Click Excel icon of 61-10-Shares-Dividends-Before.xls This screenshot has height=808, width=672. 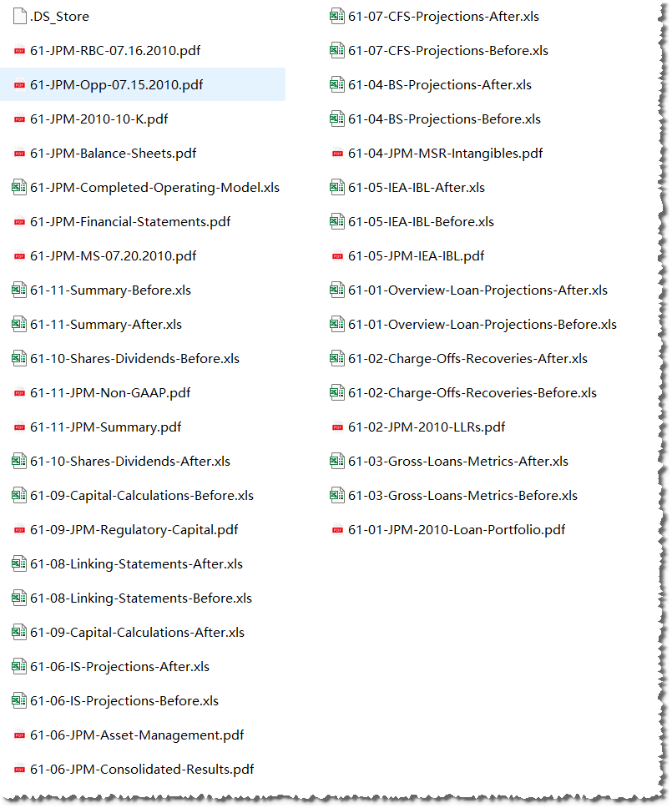19,358
